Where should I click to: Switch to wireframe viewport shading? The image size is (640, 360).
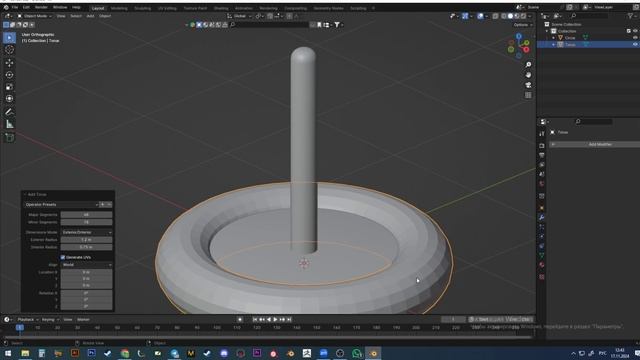point(504,16)
